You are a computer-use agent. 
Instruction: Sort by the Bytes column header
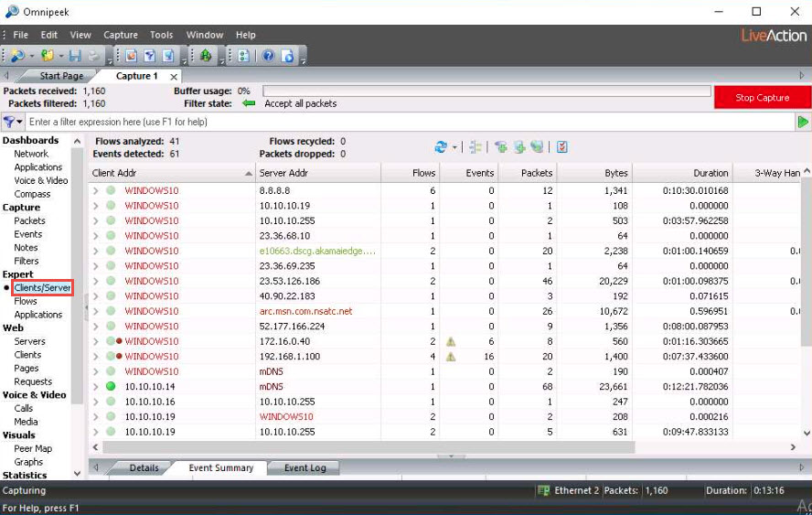(594, 173)
